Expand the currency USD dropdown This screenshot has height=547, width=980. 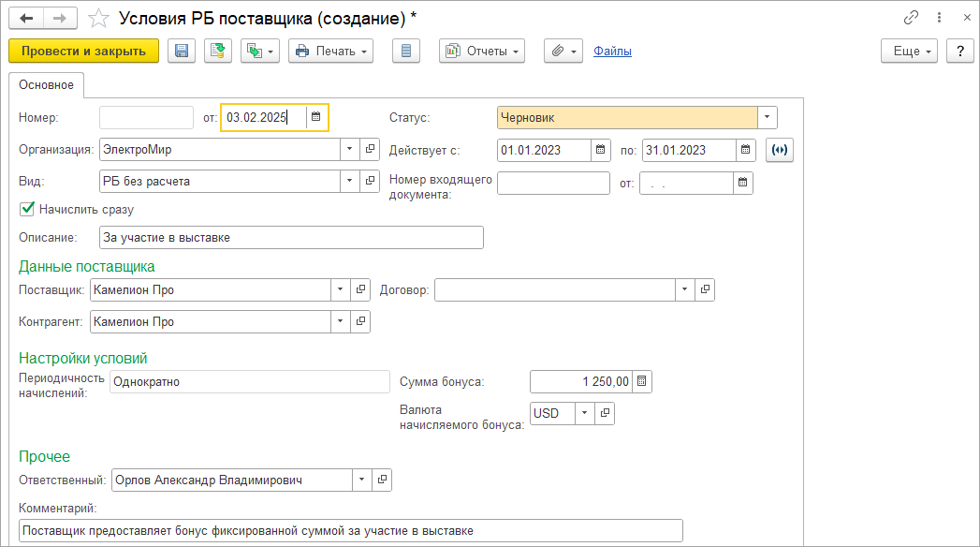coord(585,412)
